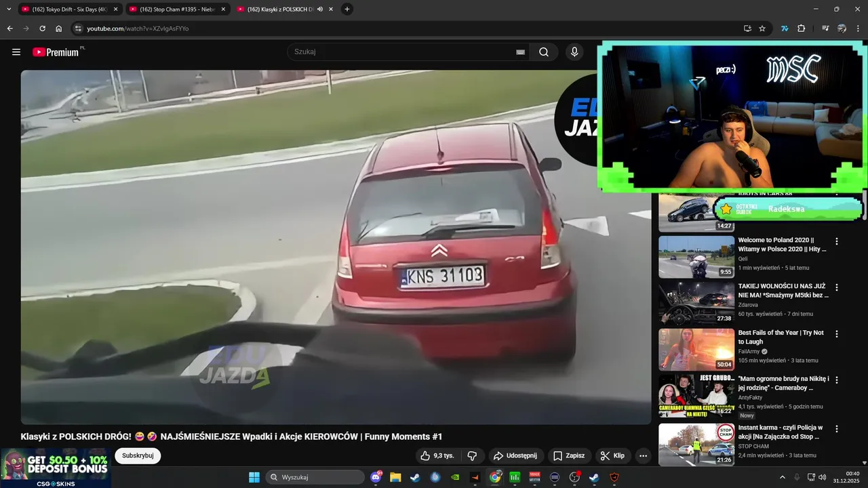Switch to the Tokyo Drift - Six Days tab
Screen dimensions: 868x488
(70, 9)
